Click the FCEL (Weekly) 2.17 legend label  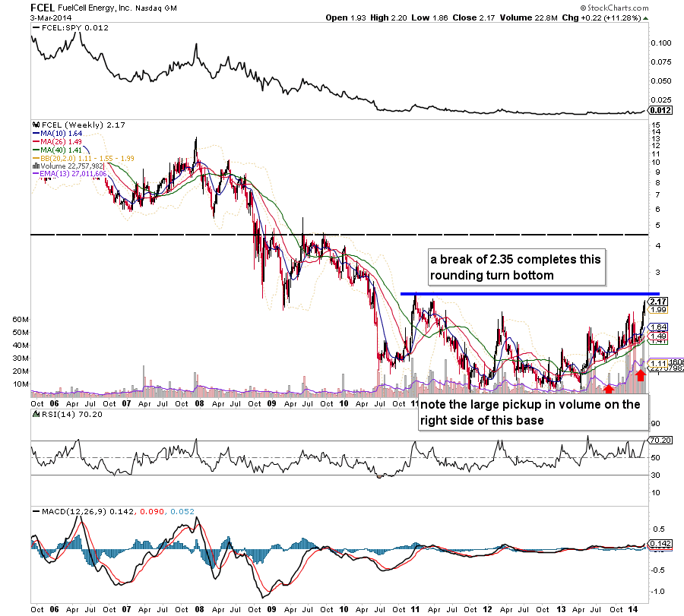tap(84, 125)
